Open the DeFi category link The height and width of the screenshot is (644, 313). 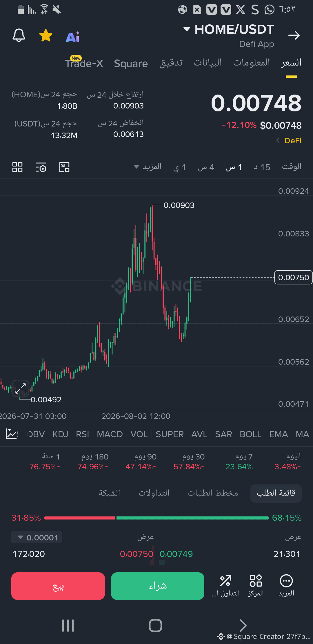pos(289,141)
